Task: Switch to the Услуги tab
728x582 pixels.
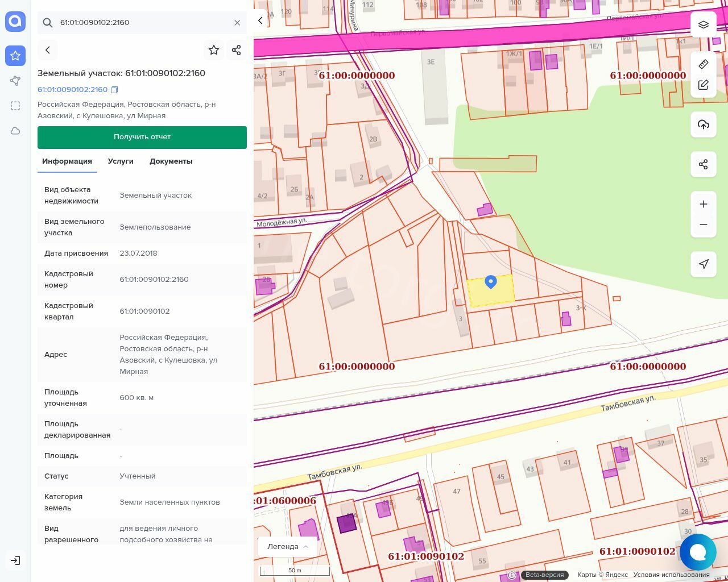Action: [121, 161]
